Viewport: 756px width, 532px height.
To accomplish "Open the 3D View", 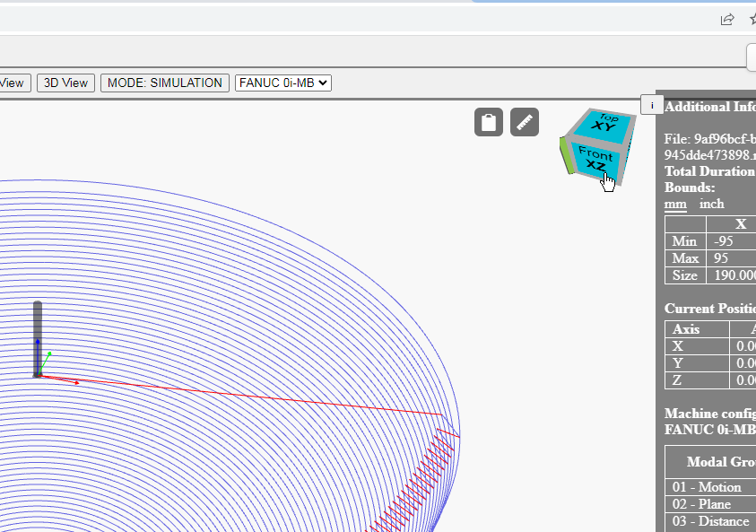I will coord(65,83).
